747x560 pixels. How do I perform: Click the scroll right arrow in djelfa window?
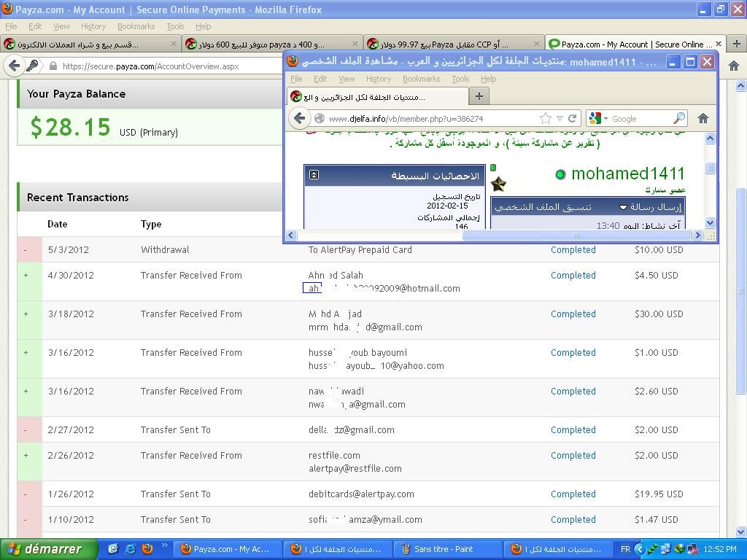(698, 235)
